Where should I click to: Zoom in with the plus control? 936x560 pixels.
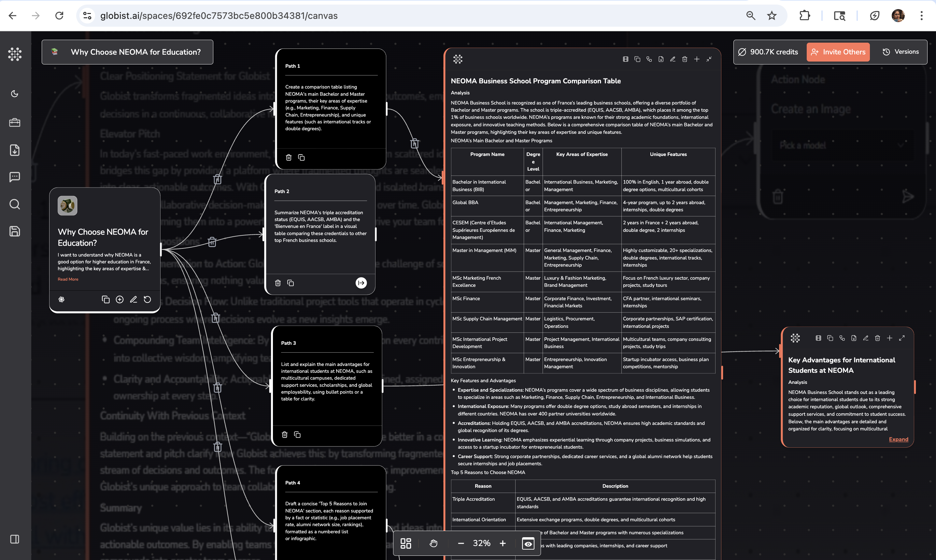tap(503, 543)
